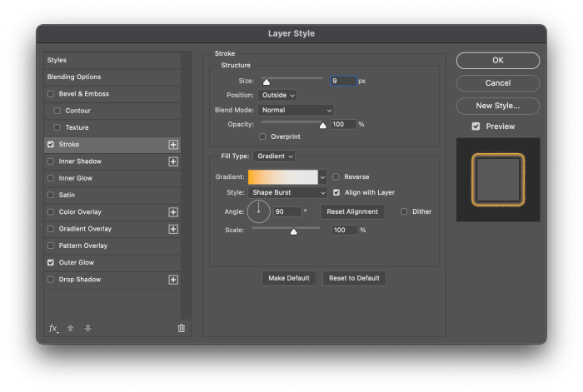This screenshot has height=392, width=583.
Task: Click the trash icon to delete effect
Action: click(181, 329)
